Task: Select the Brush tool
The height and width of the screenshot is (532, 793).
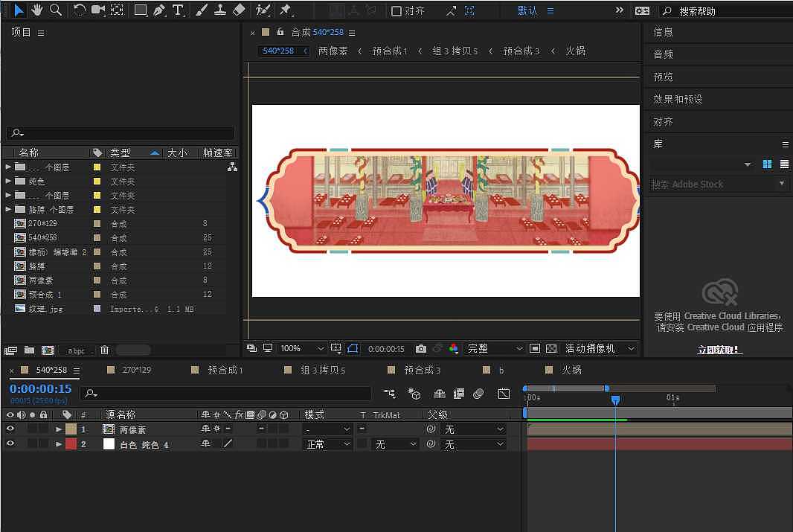Action: coord(199,10)
